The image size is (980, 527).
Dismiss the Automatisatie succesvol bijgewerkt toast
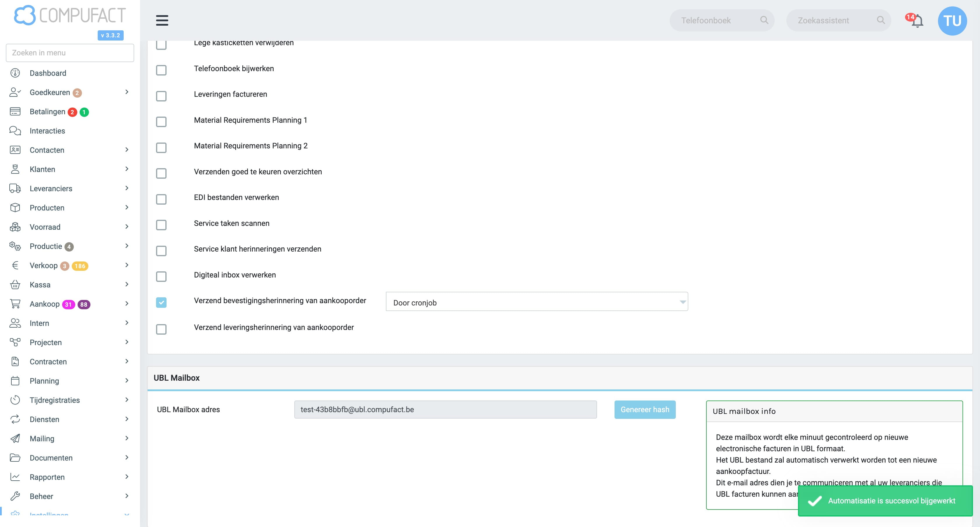click(885, 501)
